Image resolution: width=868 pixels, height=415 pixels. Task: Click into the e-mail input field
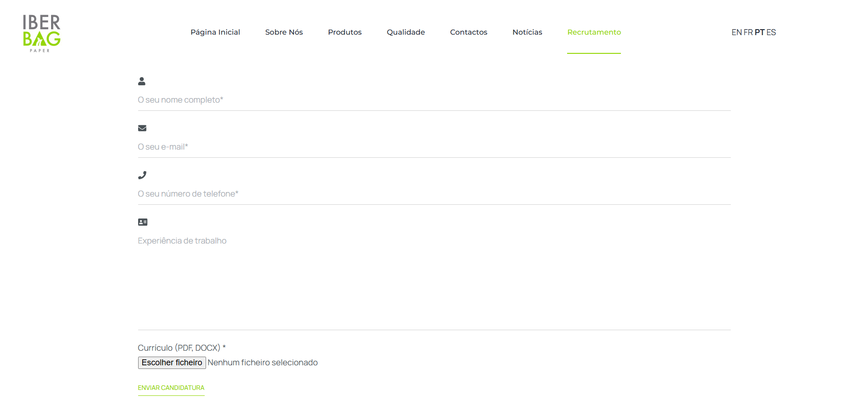[434, 147]
